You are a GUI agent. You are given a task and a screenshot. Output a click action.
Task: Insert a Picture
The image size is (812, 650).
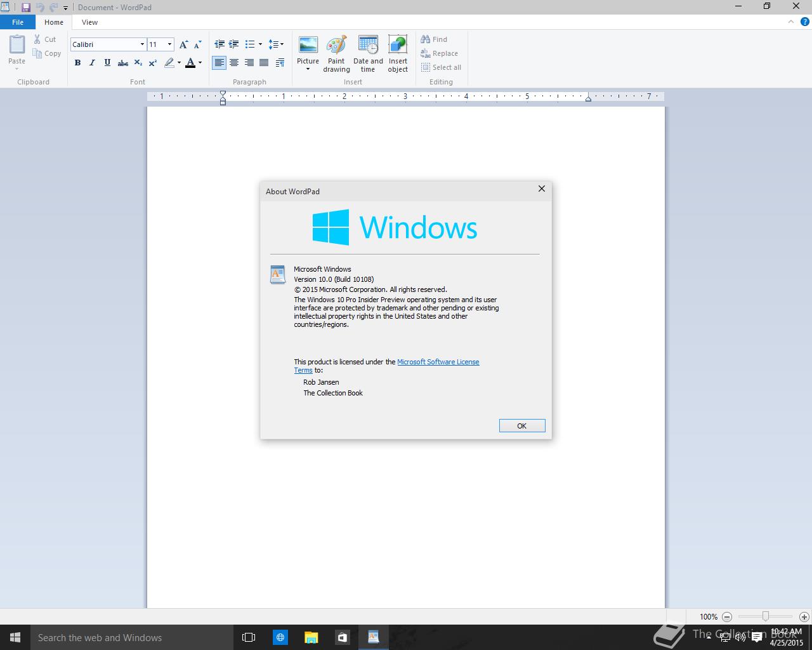[x=308, y=46]
